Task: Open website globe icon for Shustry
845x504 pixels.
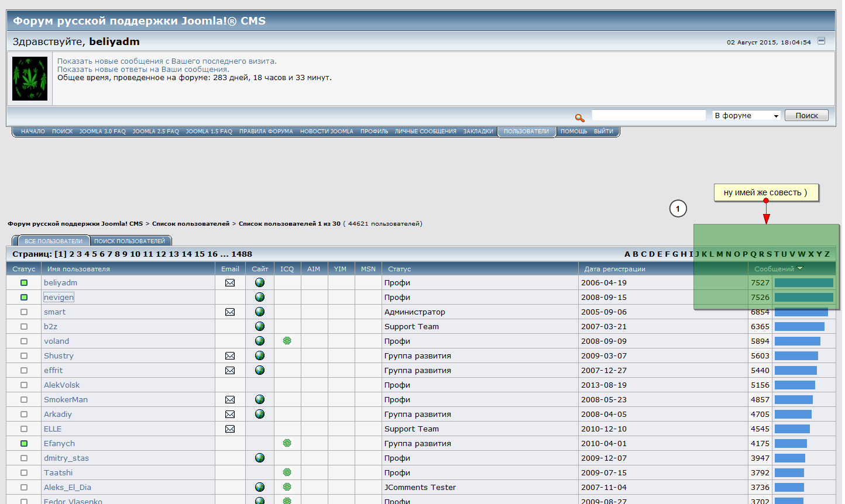Action: pyautogui.click(x=260, y=355)
